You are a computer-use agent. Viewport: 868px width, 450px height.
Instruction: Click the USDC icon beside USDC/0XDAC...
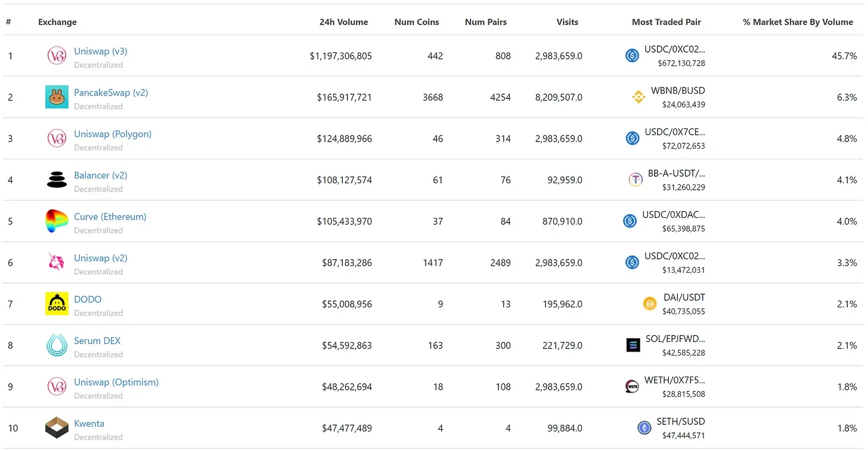630,221
